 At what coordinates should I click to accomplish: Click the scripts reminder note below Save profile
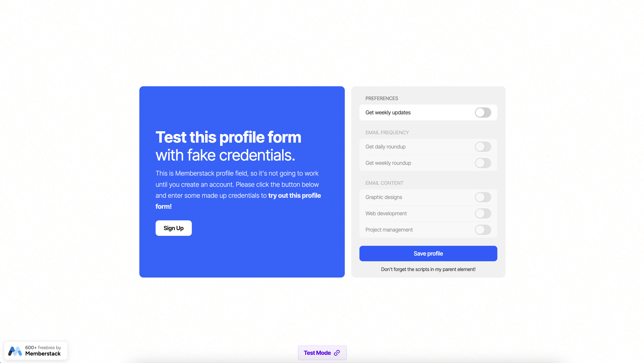428,269
